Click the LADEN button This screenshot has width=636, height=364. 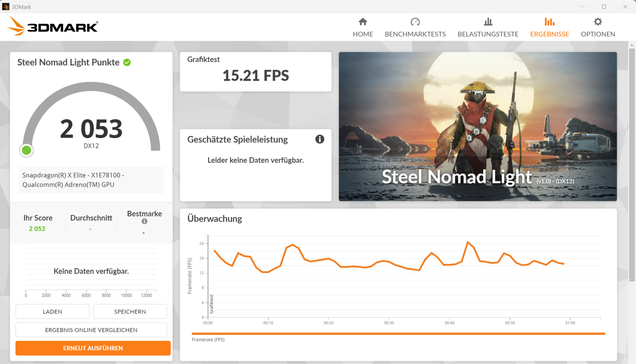(x=52, y=312)
